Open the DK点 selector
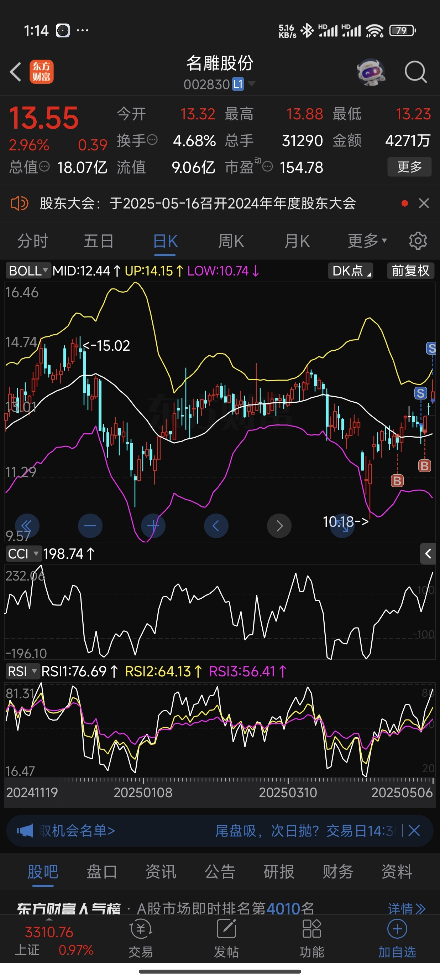The height and width of the screenshot is (980, 440). tap(350, 271)
